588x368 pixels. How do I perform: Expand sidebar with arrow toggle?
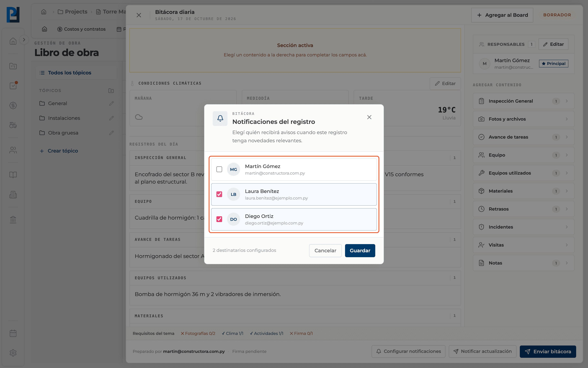click(24, 40)
